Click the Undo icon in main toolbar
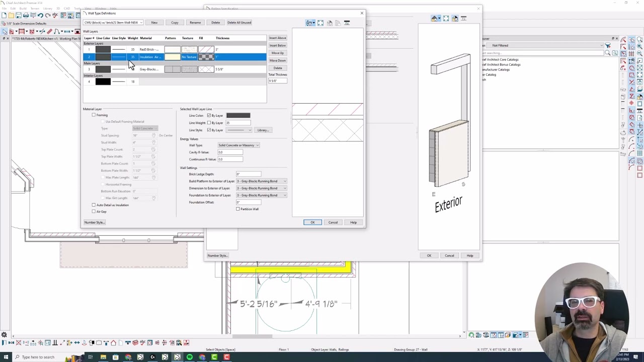This screenshot has height=362, width=644. coord(40,16)
